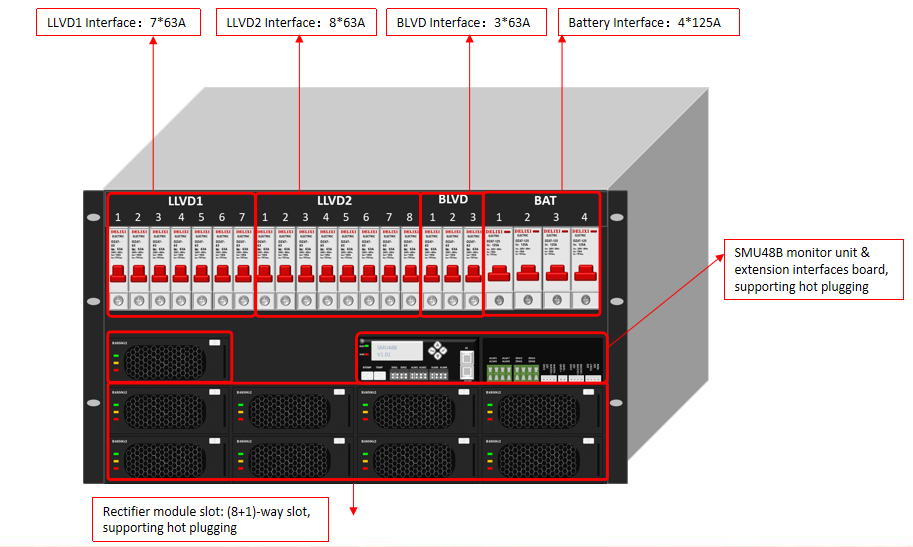Click the SMU48B V1.01 display screen
913x547 pixels.
click(396, 352)
